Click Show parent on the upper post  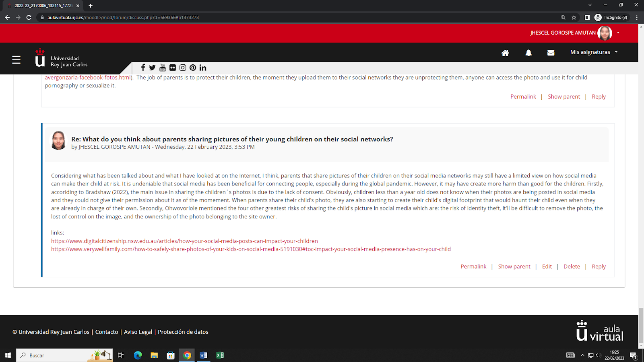(x=564, y=97)
